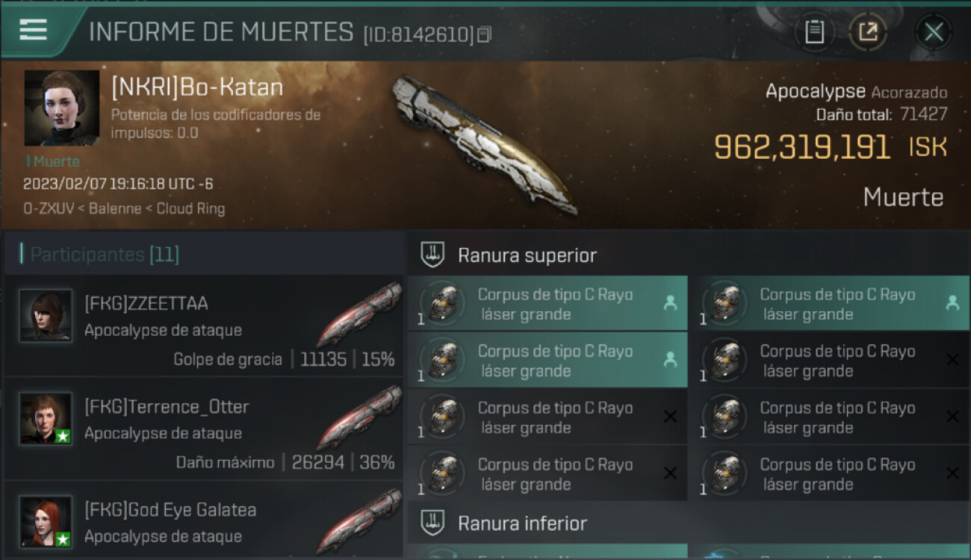Screen dimensions: 971x560
Task: Open Bo-Katan's character portrait
Action: pos(61,108)
